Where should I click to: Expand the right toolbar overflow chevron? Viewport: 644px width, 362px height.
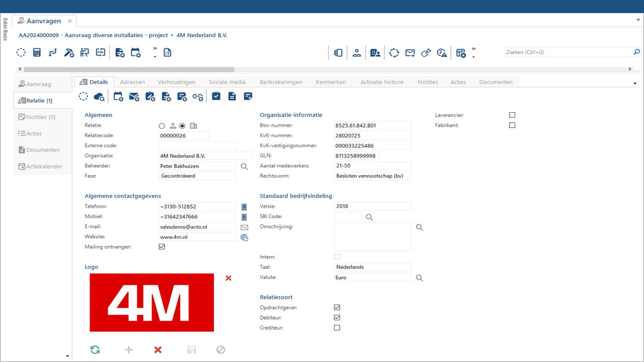click(473, 52)
